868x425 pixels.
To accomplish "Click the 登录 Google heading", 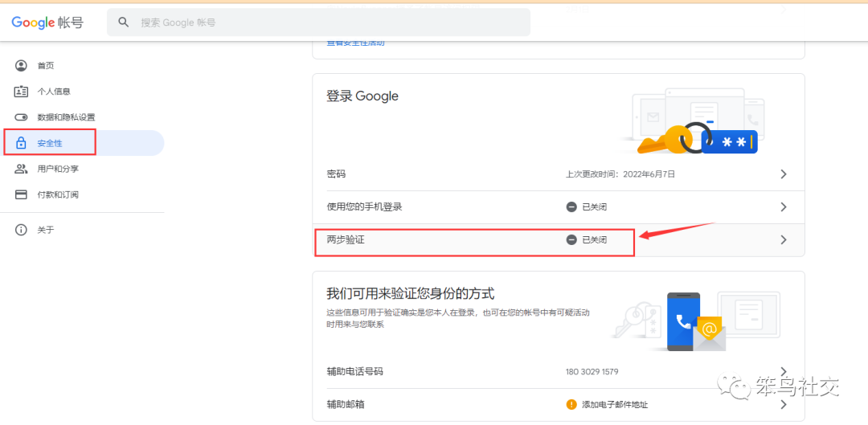I will pos(362,96).
